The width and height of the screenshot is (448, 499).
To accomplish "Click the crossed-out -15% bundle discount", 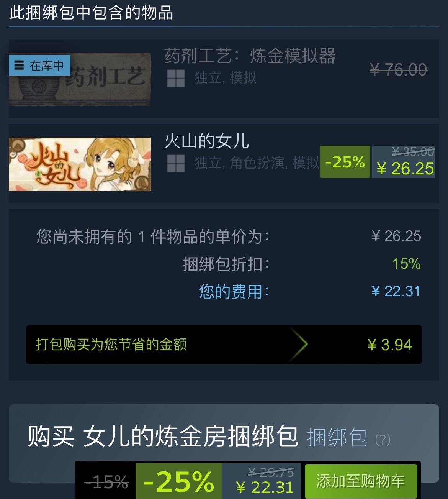I will (106, 482).
